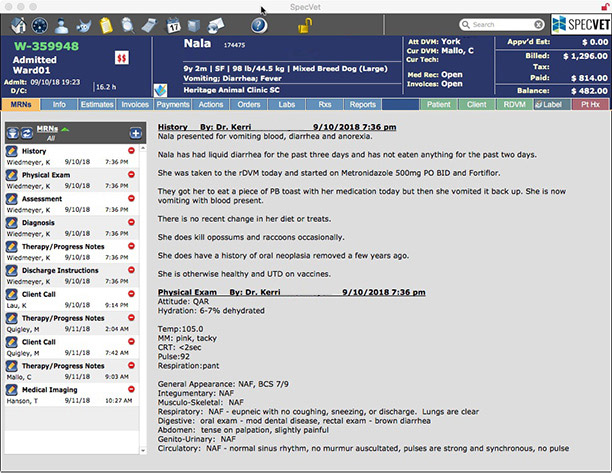Viewport: 612px width, 473px height.
Task: Click the blue box inventory icon
Action: pyautogui.click(x=194, y=26)
